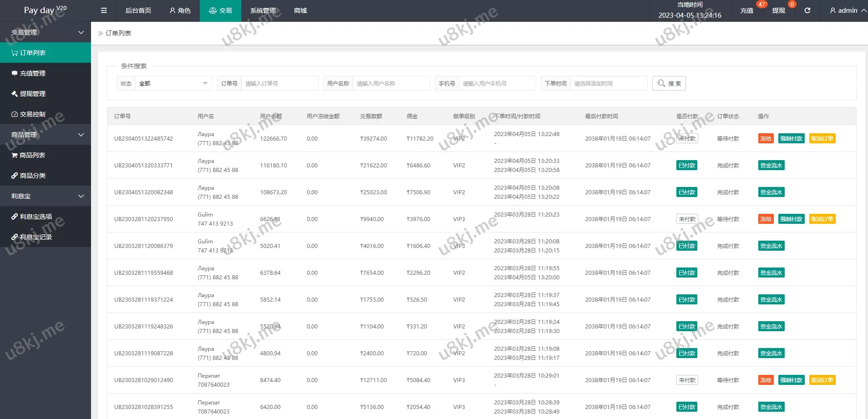Click 强制付款 for order UB2303281120237950
868x419 pixels.
point(791,219)
